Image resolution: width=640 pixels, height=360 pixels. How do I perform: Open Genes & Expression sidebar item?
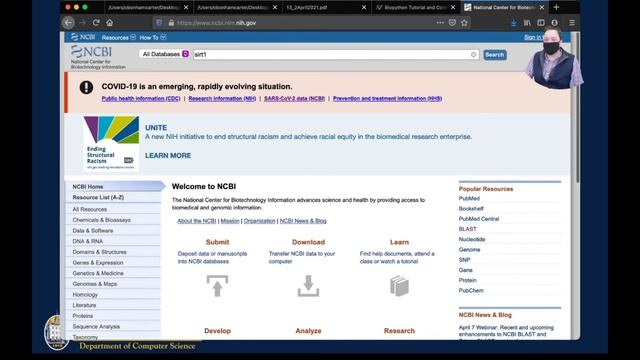[x=98, y=262]
